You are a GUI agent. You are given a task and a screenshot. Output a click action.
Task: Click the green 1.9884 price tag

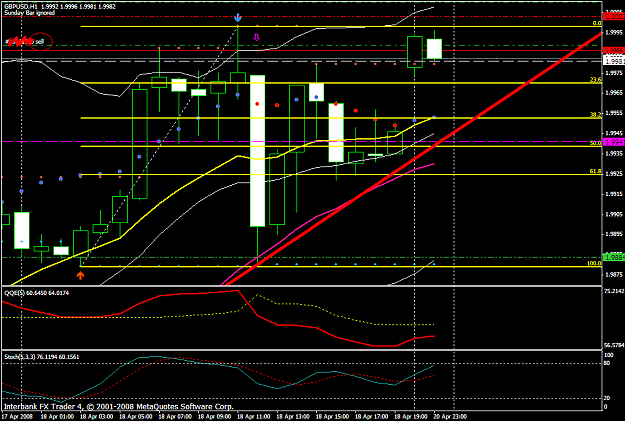point(614,258)
